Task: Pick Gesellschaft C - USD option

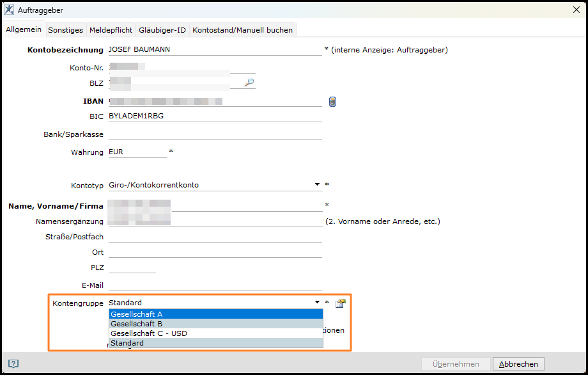Action: [x=216, y=333]
